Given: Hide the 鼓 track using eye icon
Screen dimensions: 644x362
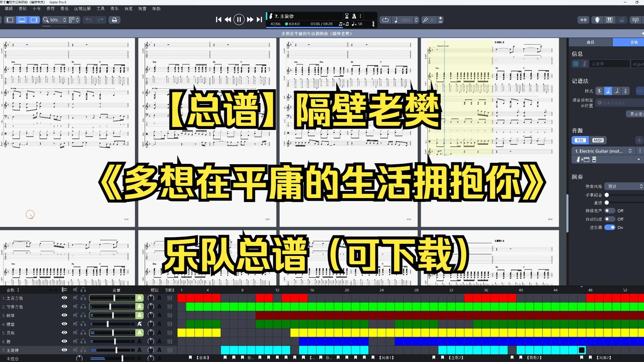Looking at the screenshot, I should pos(64,342).
